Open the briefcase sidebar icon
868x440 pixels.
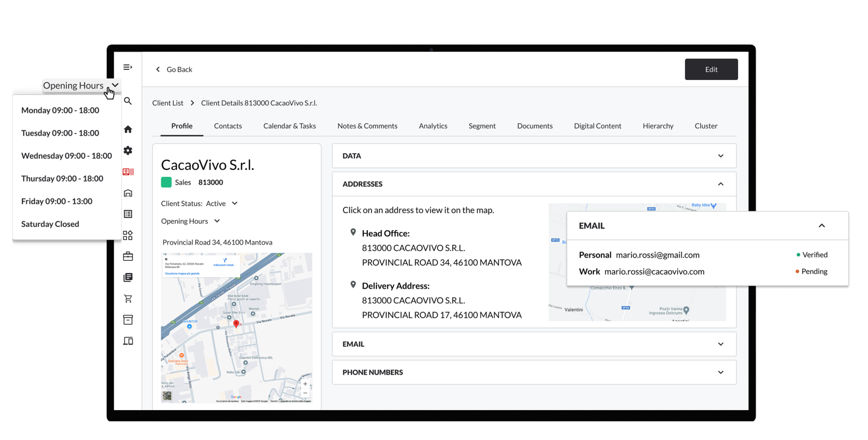[128, 256]
